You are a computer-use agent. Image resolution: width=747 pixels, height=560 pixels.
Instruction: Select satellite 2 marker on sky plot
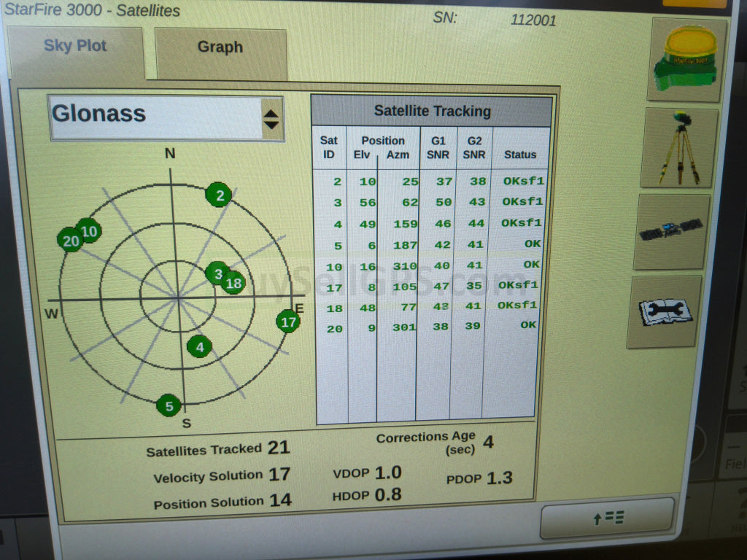pyautogui.click(x=218, y=195)
